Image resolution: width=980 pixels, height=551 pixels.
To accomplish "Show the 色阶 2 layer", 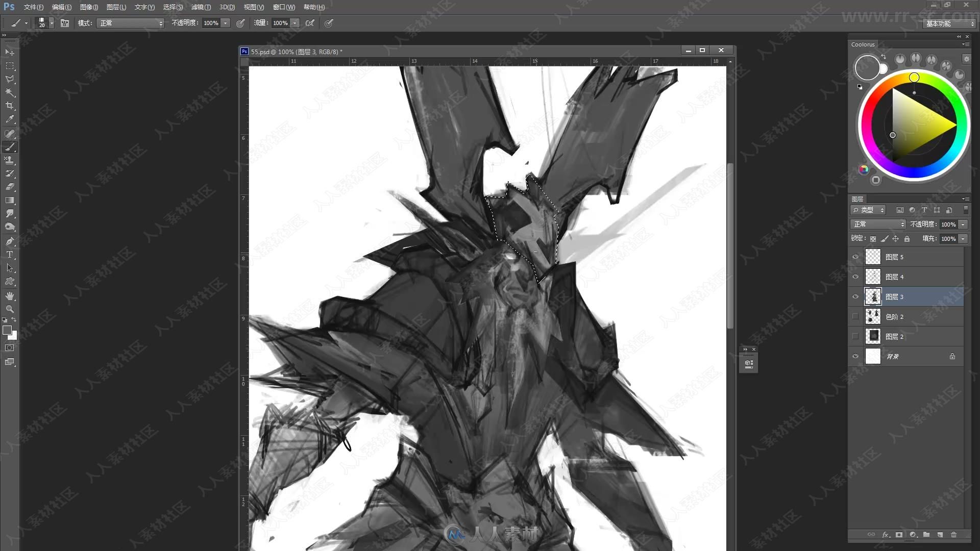I will [855, 316].
